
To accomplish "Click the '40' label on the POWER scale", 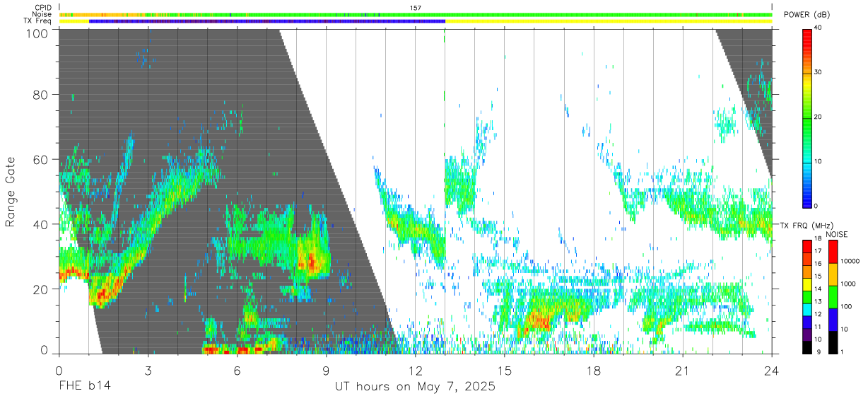I will point(819,28).
